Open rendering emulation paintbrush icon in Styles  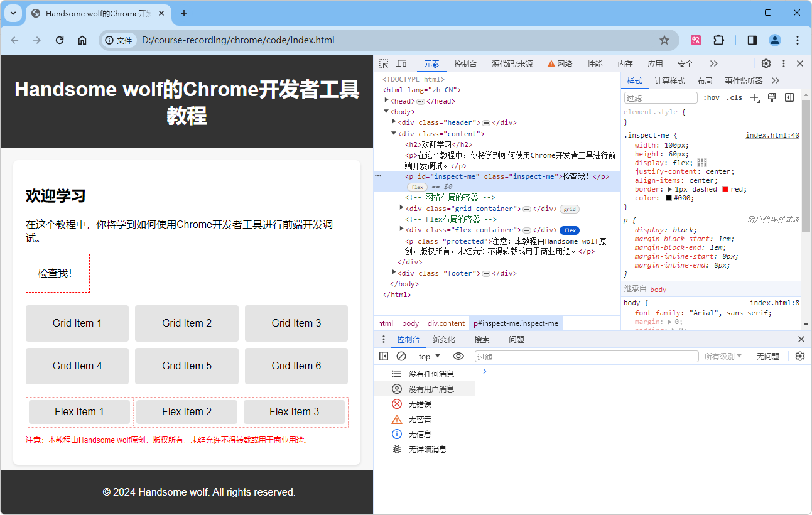click(x=772, y=97)
